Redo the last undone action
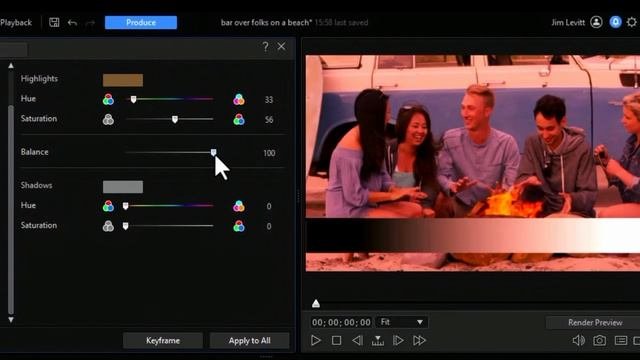 pos(90,23)
